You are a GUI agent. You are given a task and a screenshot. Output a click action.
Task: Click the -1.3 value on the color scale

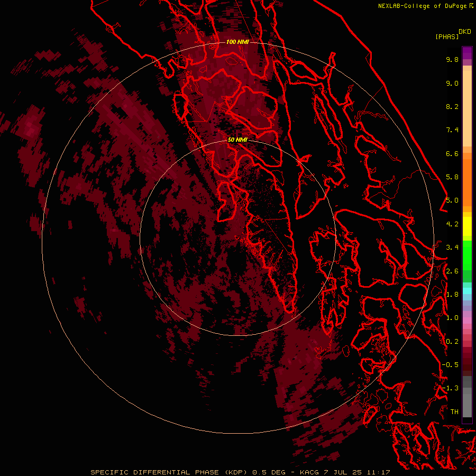pyautogui.click(x=450, y=388)
